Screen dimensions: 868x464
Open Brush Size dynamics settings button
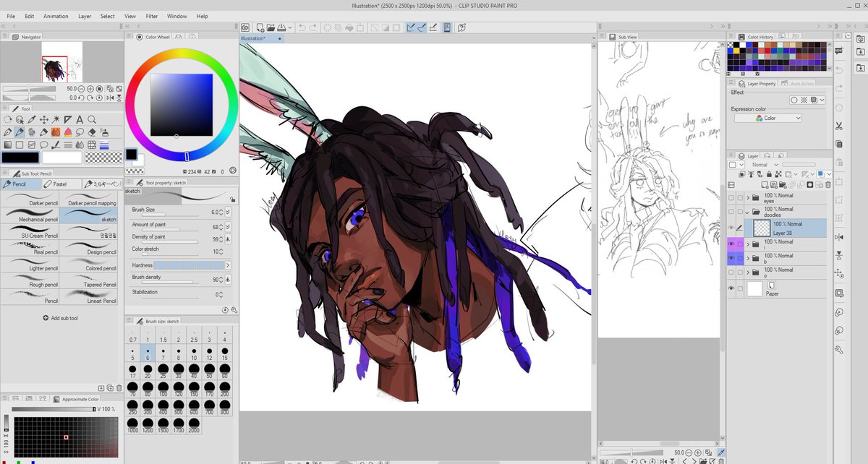(x=229, y=212)
